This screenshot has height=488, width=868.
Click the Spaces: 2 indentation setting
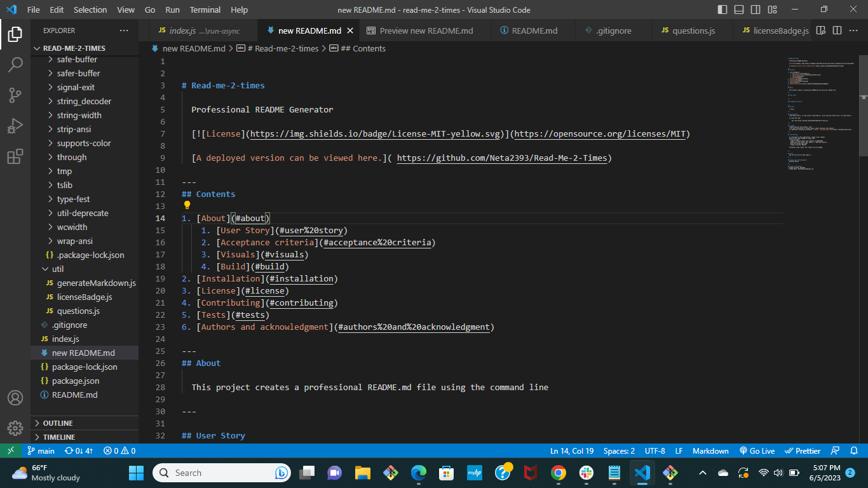coord(619,451)
